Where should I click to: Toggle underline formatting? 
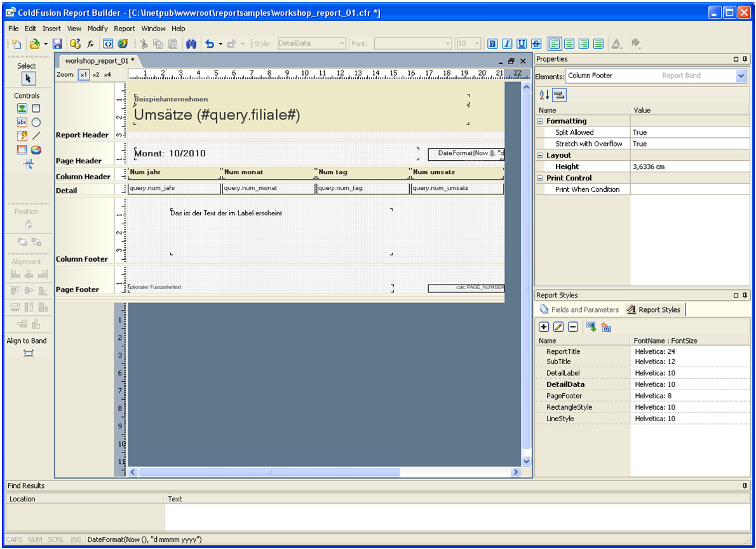tap(521, 44)
